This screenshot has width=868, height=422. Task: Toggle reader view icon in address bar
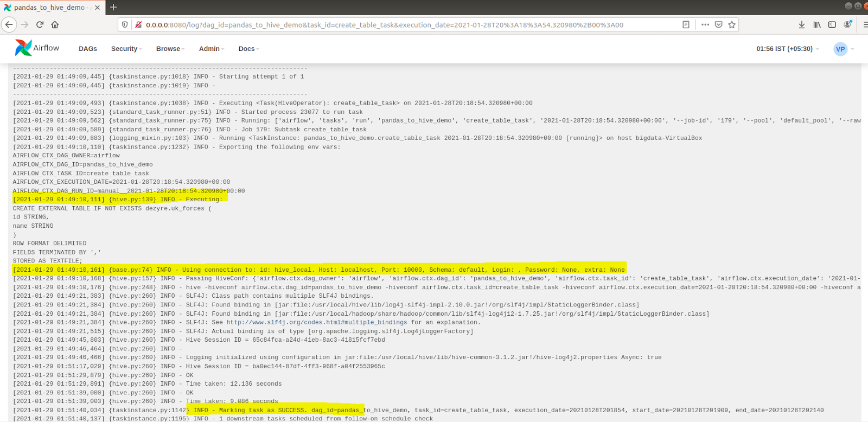tap(686, 24)
